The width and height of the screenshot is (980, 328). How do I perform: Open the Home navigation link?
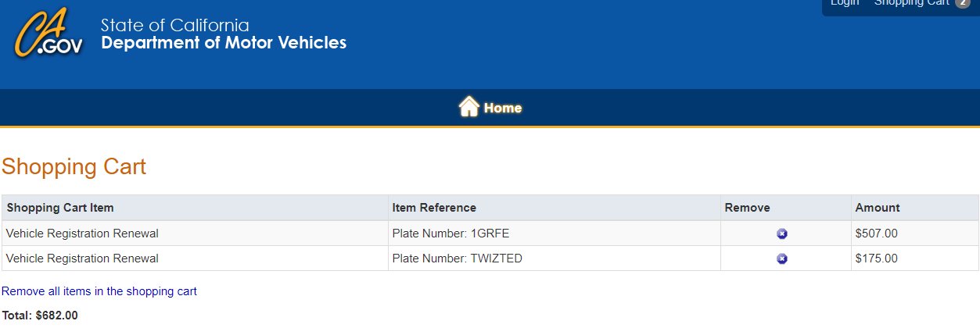502,108
